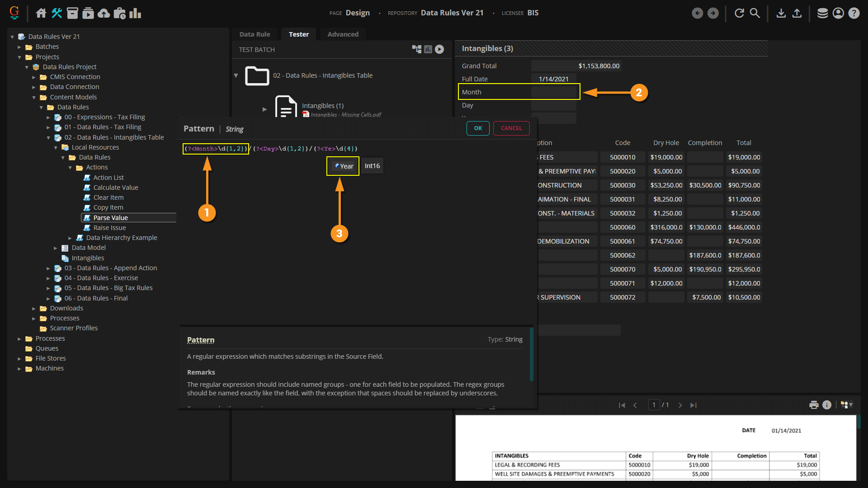
Task: Print the document with printer icon
Action: point(814,405)
